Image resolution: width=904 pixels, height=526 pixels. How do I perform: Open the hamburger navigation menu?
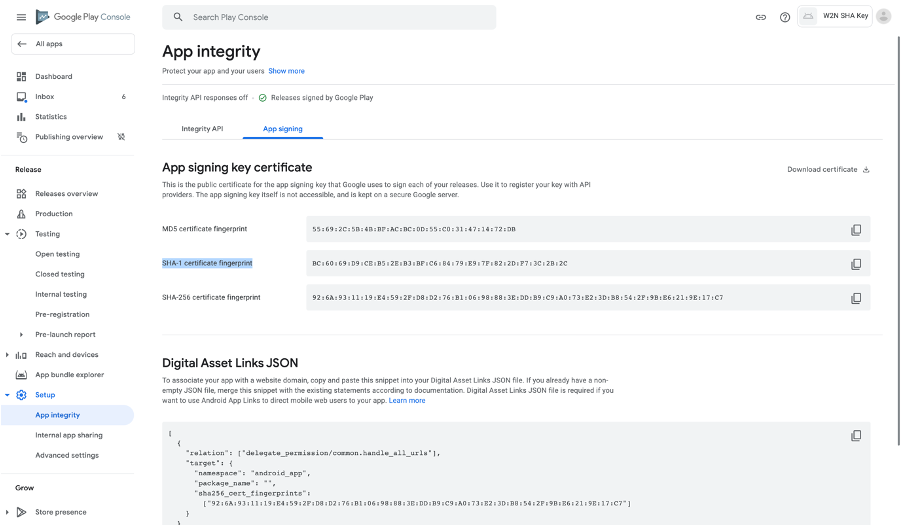click(22, 17)
